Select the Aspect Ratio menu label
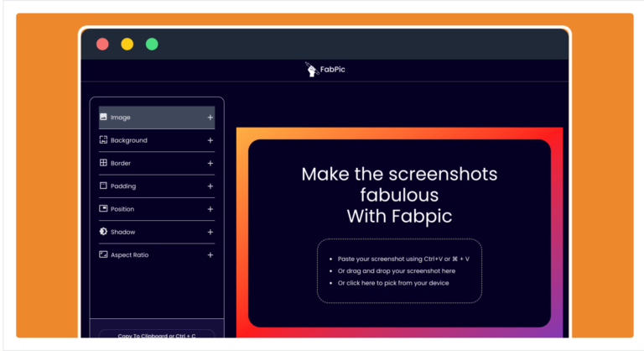Viewport: 644px width, 351px height. 129,254
